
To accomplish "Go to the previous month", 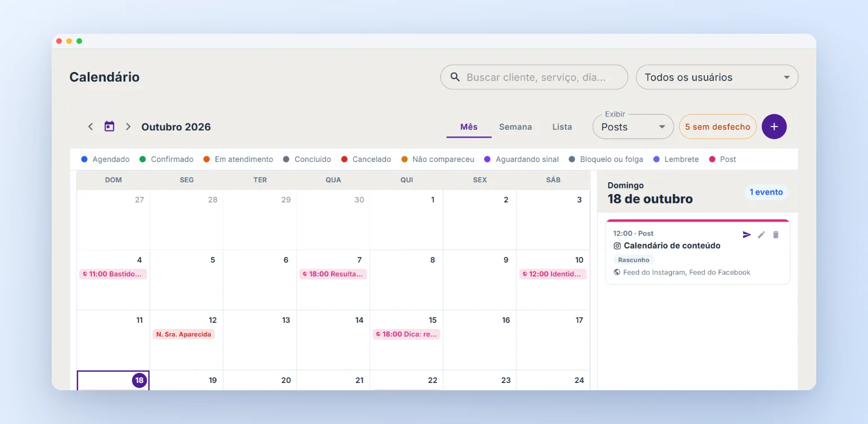I will coord(91,127).
